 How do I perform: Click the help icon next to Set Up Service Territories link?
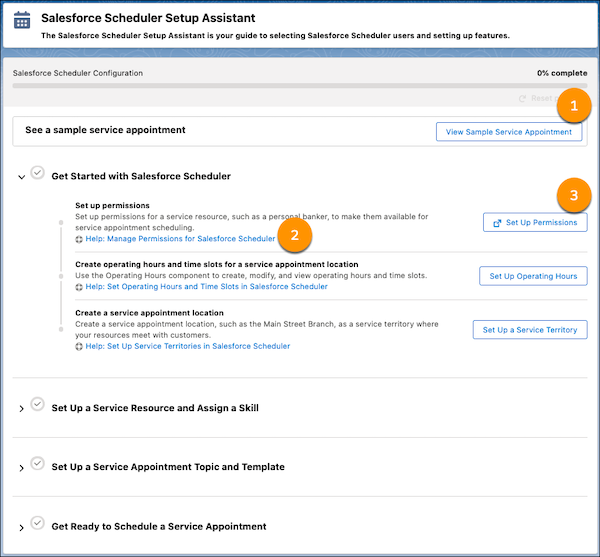79,347
